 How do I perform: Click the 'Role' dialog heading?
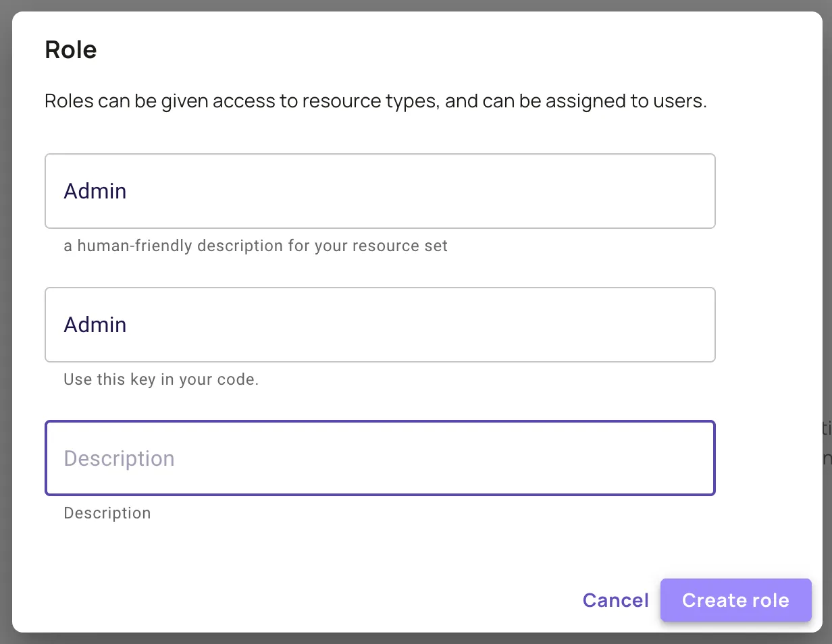click(71, 50)
